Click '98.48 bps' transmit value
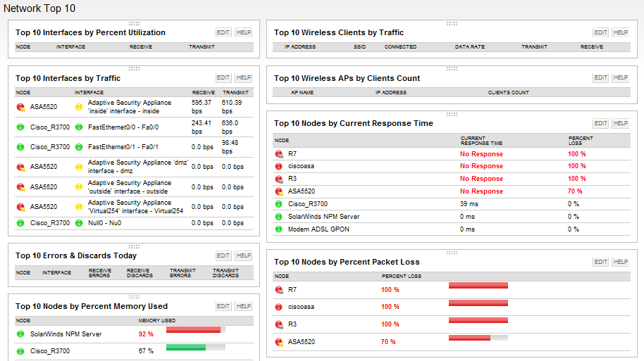The image size is (644, 361). [x=230, y=147]
